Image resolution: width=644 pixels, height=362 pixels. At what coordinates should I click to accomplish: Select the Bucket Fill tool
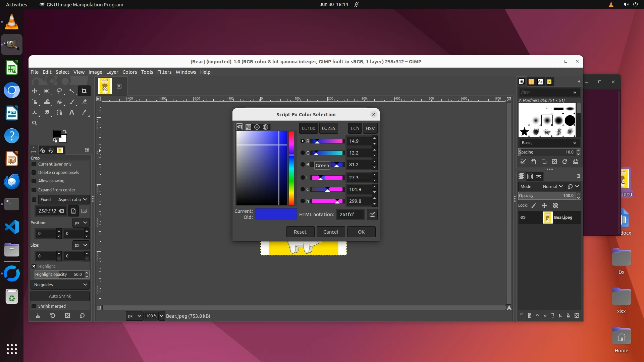(59, 102)
